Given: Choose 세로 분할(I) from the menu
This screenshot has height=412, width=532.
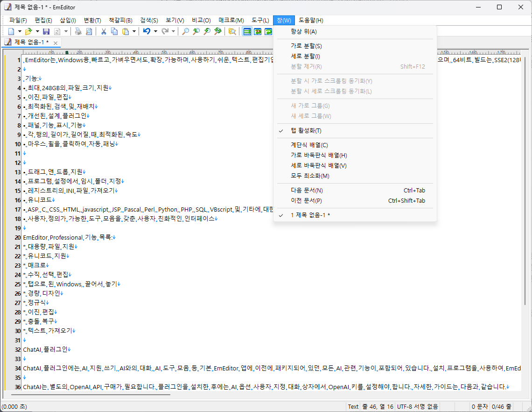Looking at the screenshot, I should click(355, 57).
